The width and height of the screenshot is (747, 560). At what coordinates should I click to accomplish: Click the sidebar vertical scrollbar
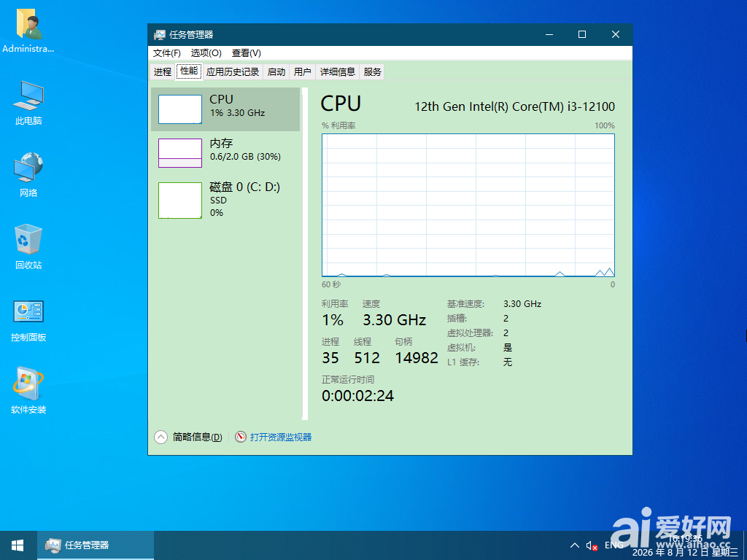pos(305,253)
